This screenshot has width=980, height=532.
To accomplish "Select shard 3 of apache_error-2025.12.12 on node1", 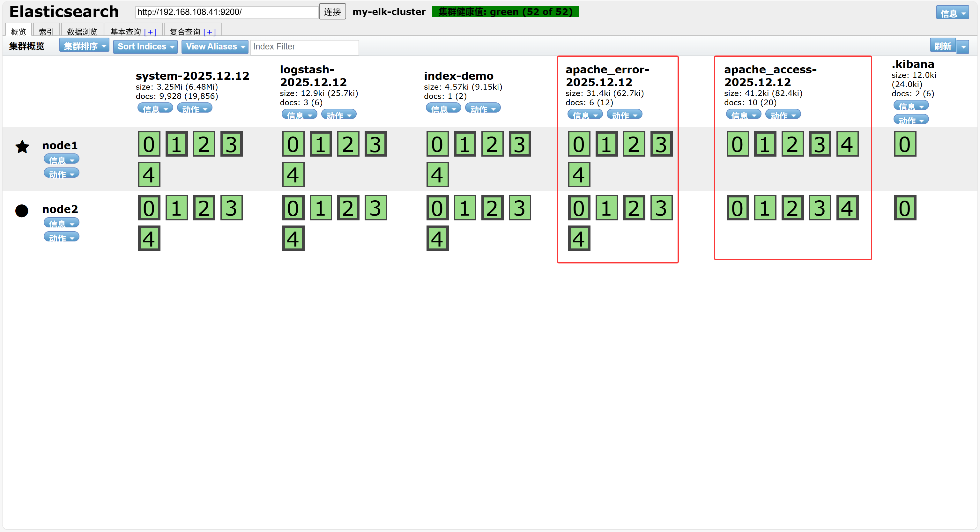I will click(661, 144).
